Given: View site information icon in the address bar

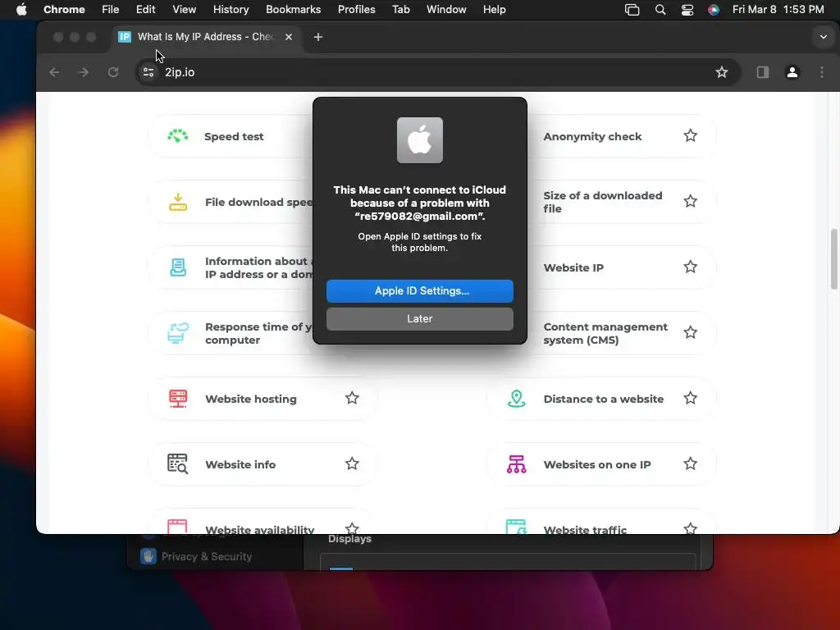Looking at the screenshot, I should click(x=148, y=72).
